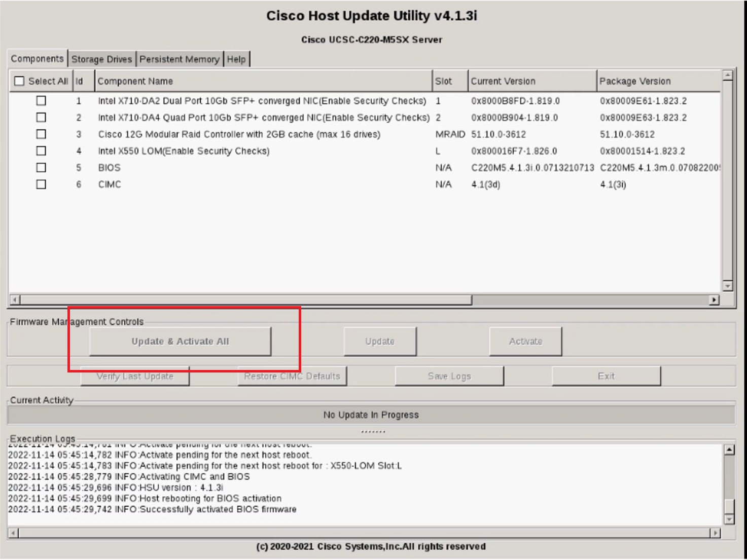
Task: Exit the Host Update Utility
Action: pos(606,376)
